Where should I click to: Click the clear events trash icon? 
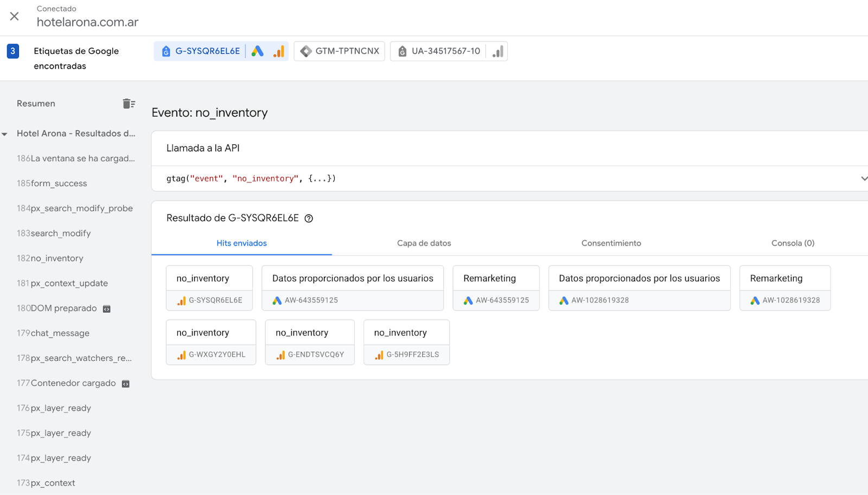pos(129,104)
